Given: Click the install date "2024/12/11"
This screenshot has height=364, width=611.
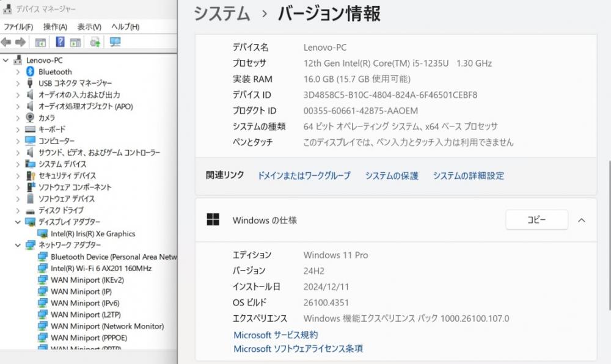Looking at the screenshot, I should pos(326,287).
